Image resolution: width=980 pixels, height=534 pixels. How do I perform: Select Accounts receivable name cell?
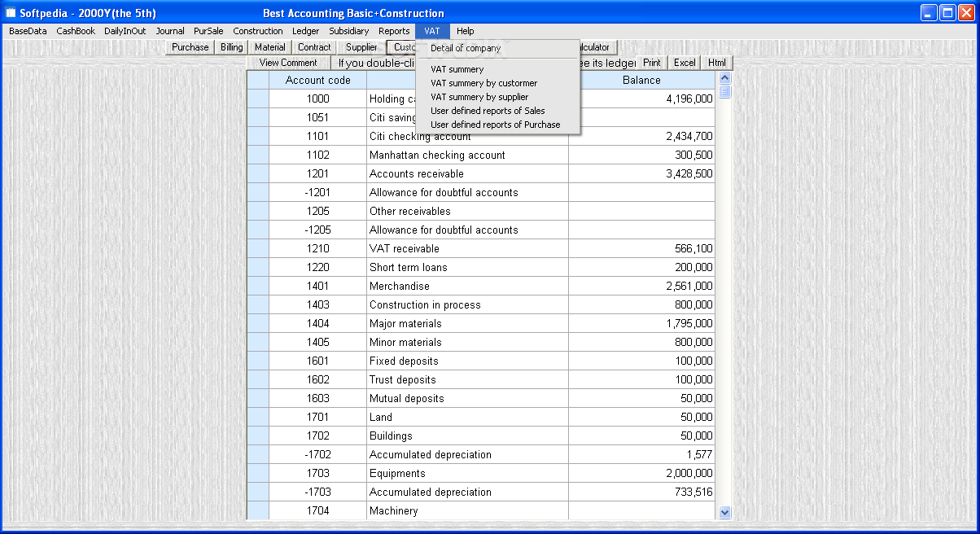(468, 173)
